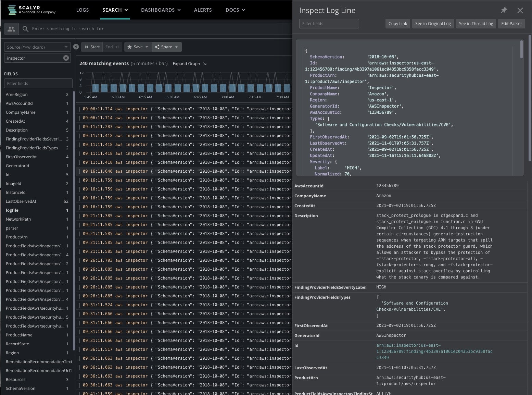Pin the Inspect Log Line panel
Image resolution: width=532 pixels, height=395 pixels.
[504, 10]
